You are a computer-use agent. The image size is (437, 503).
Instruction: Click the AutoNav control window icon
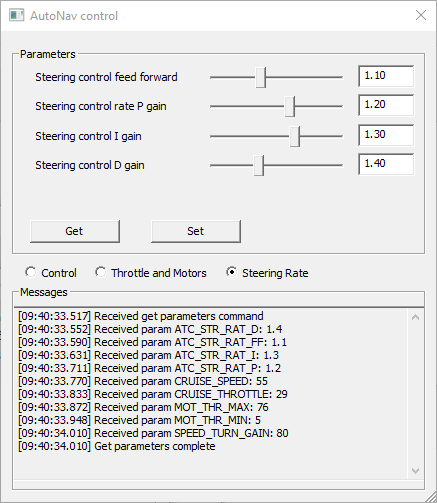coord(16,15)
